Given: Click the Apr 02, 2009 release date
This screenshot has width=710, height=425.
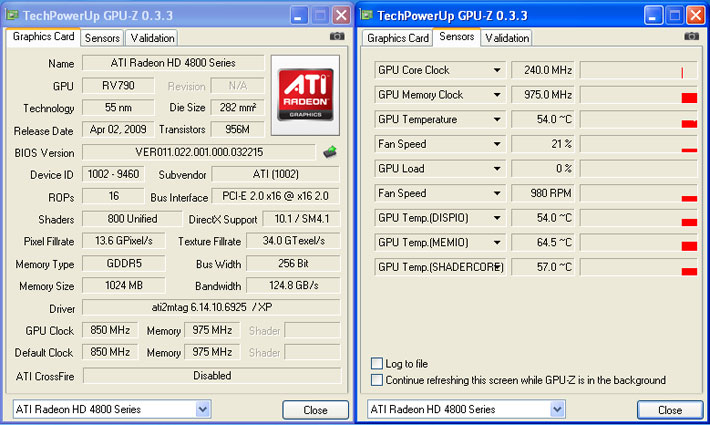Looking at the screenshot, I should point(118,129).
